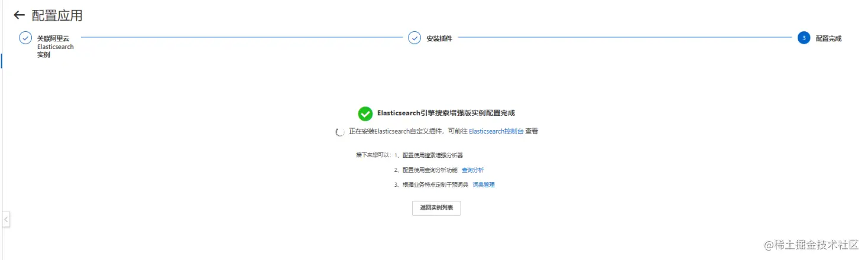This screenshot has width=868, height=260.
Task: Expand the collapsed left sidebar handle
Action: (x=6, y=219)
